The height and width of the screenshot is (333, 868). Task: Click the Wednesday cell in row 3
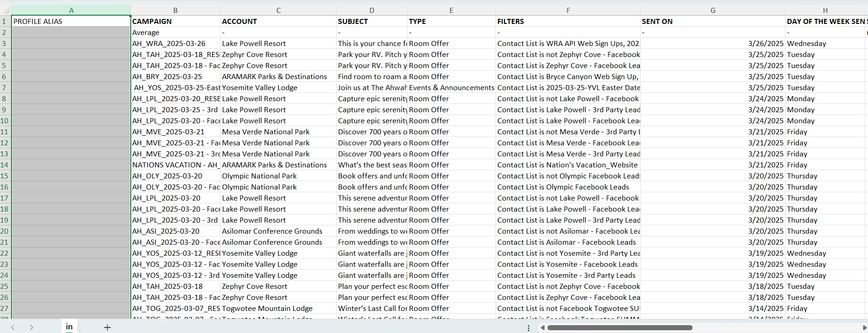click(825, 43)
